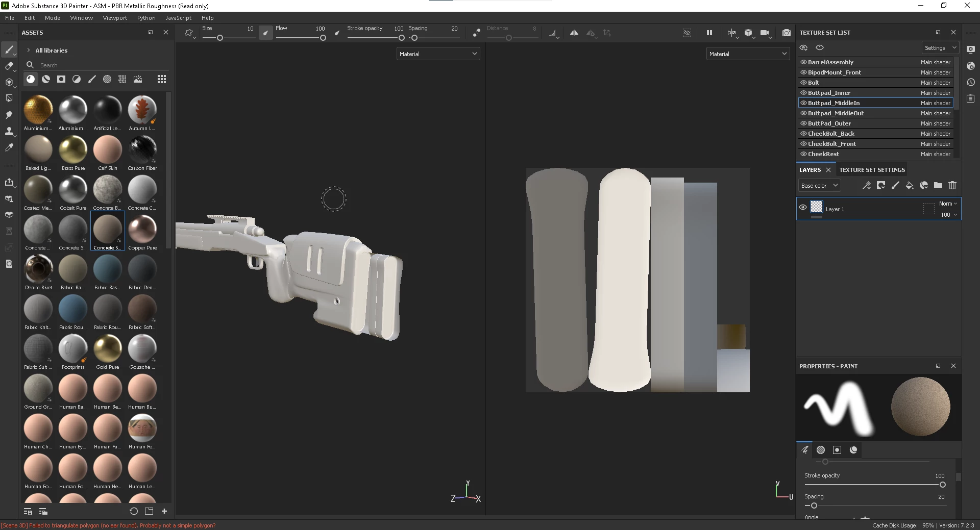Filter assets by Alphas
Image resolution: width=980 pixels, height=530 pixels.
click(x=107, y=79)
